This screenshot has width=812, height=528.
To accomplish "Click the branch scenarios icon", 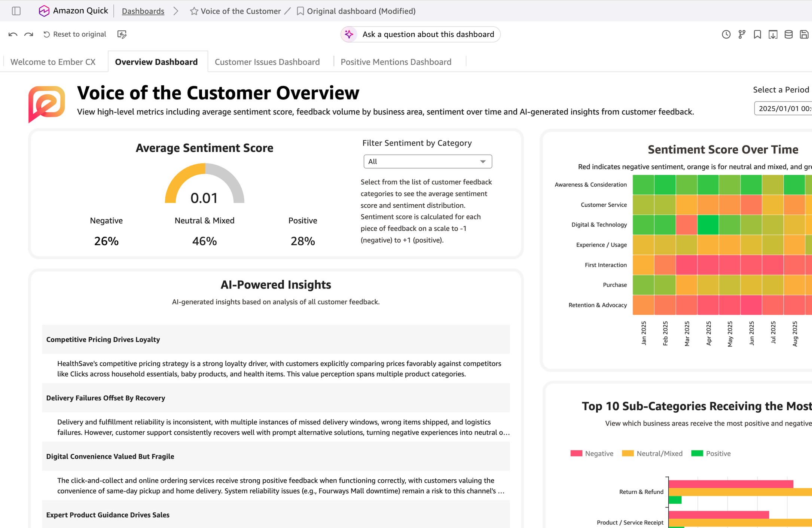I will click(742, 34).
